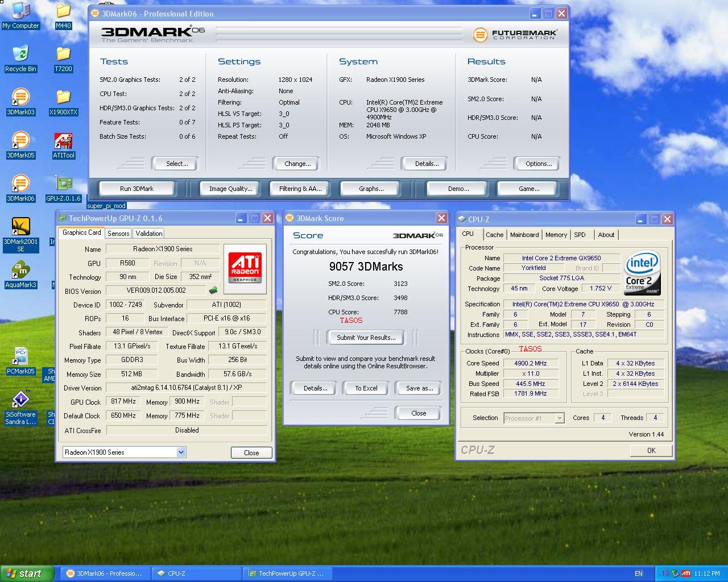
Task: Click the Demo... button
Action: click(458, 189)
